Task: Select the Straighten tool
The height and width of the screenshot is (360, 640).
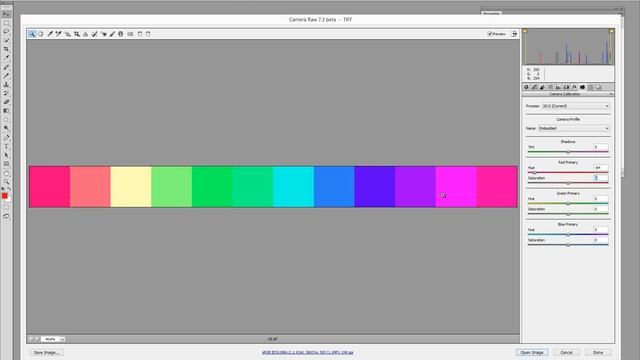Action: pos(86,34)
